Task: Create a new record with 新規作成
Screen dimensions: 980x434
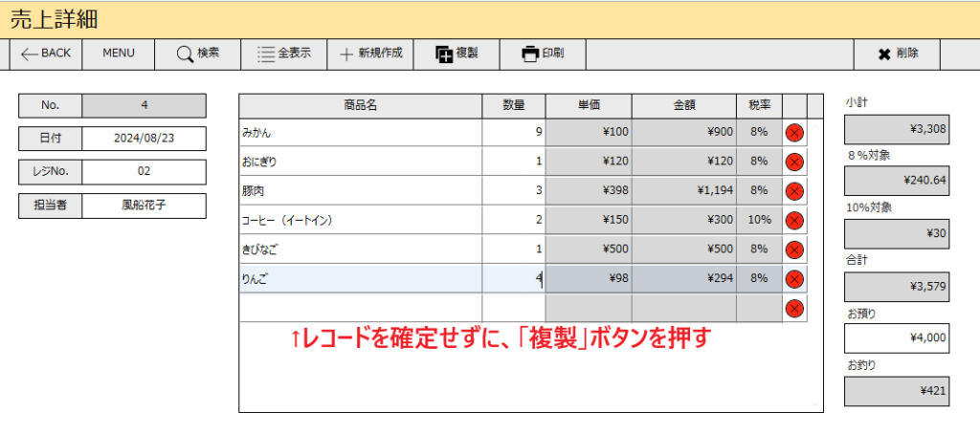Action: [x=370, y=54]
